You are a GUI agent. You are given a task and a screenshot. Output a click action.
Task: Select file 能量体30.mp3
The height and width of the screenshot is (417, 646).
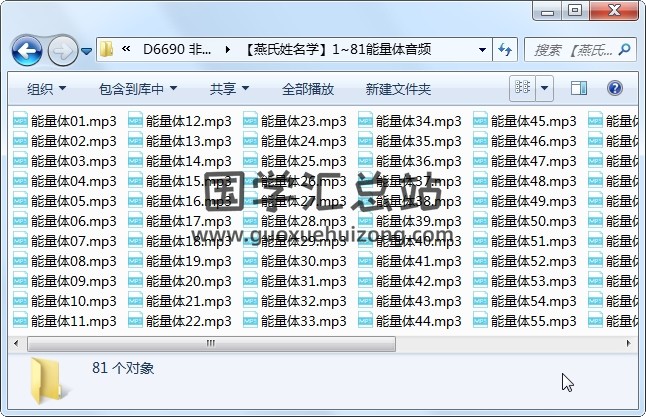(x=295, y=261)
